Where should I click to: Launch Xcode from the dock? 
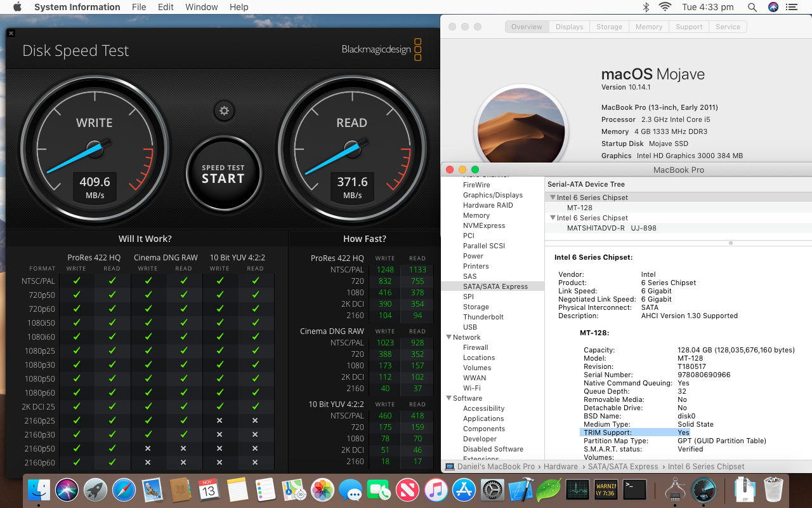520,490
